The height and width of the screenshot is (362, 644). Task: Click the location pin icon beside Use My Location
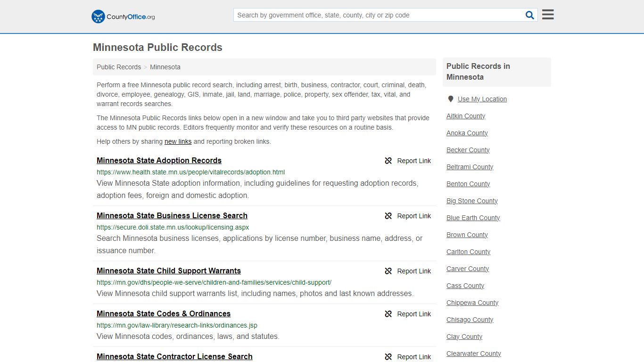(450, 99)
